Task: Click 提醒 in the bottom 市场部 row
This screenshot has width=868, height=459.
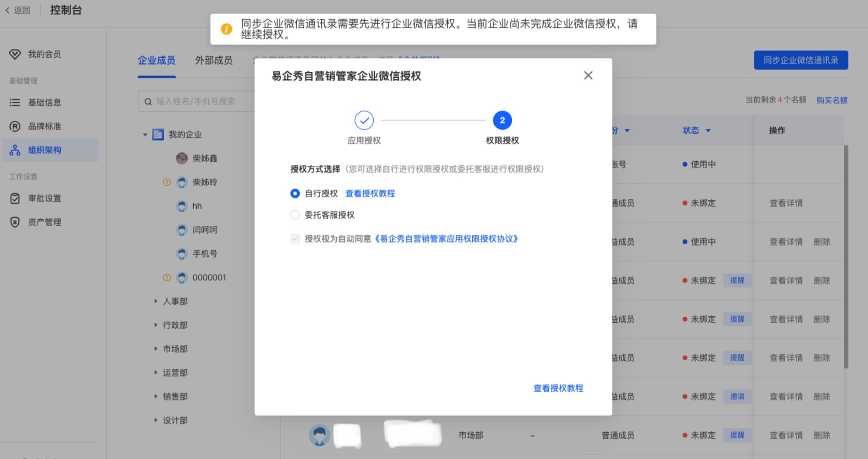Action: tap(737, 435)
